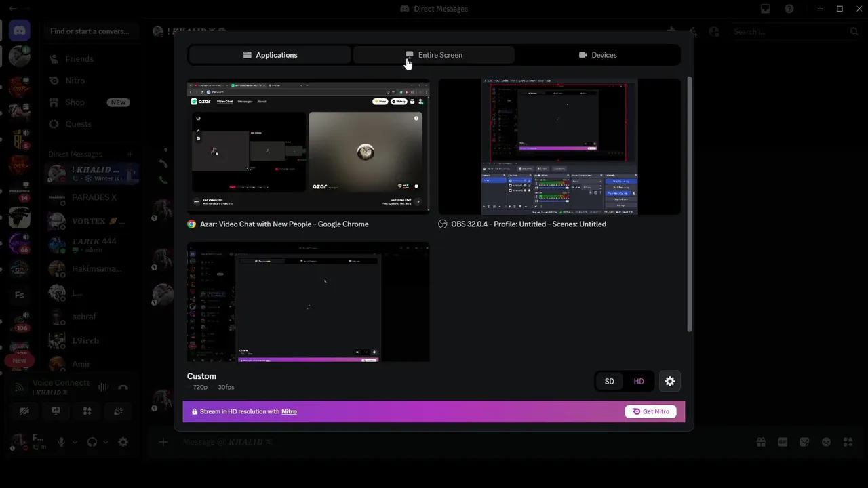Choose HD stream quality
This screenshot has height=488, width=868.
[x=639, y=382]
